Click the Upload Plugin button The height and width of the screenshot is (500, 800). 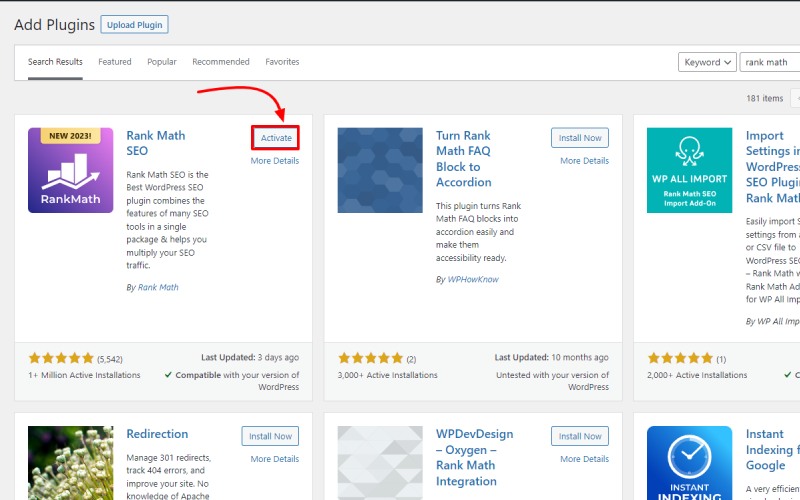[135, 24]
